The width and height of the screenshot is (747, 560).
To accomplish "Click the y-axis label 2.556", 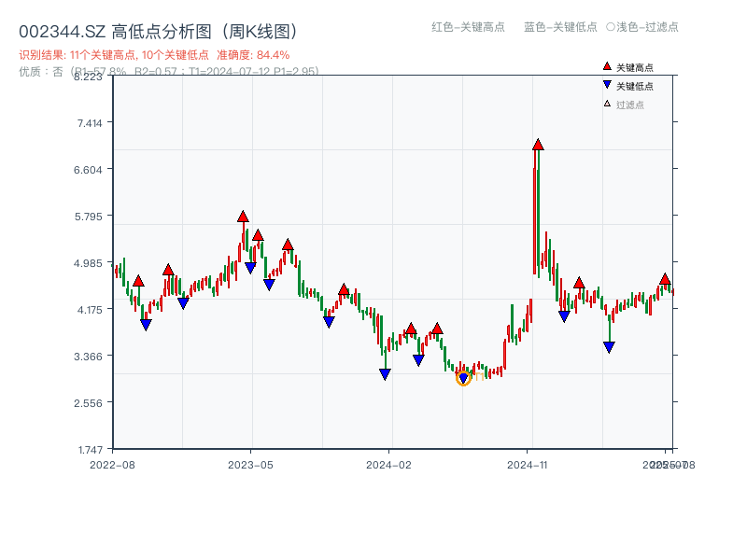I will point(88,403).
